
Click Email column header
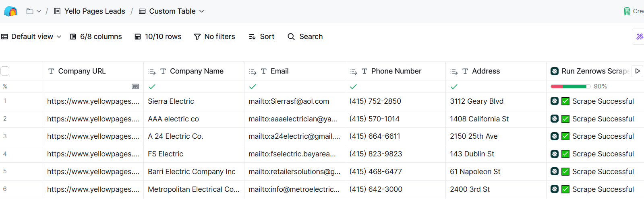tap(294, 71)
